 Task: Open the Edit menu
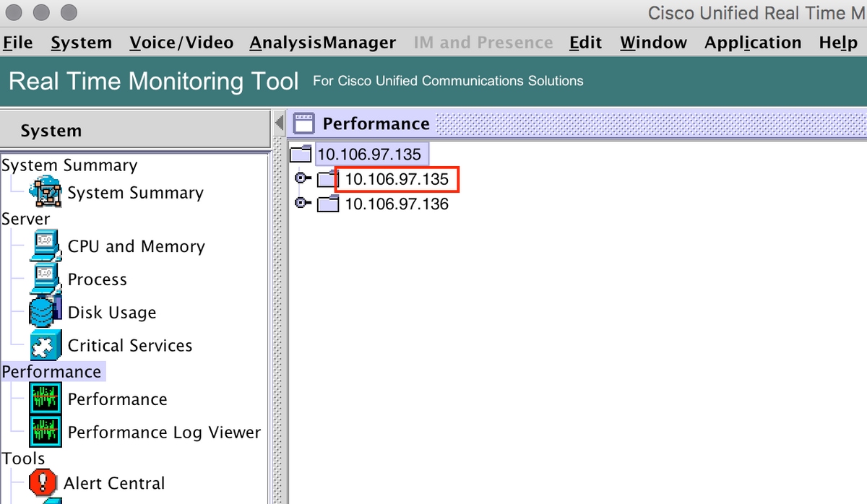tap(586, 43)
